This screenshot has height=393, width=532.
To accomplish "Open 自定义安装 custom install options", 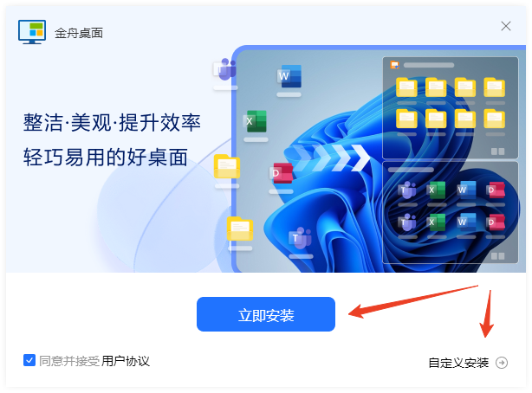I will click(458, 363).
